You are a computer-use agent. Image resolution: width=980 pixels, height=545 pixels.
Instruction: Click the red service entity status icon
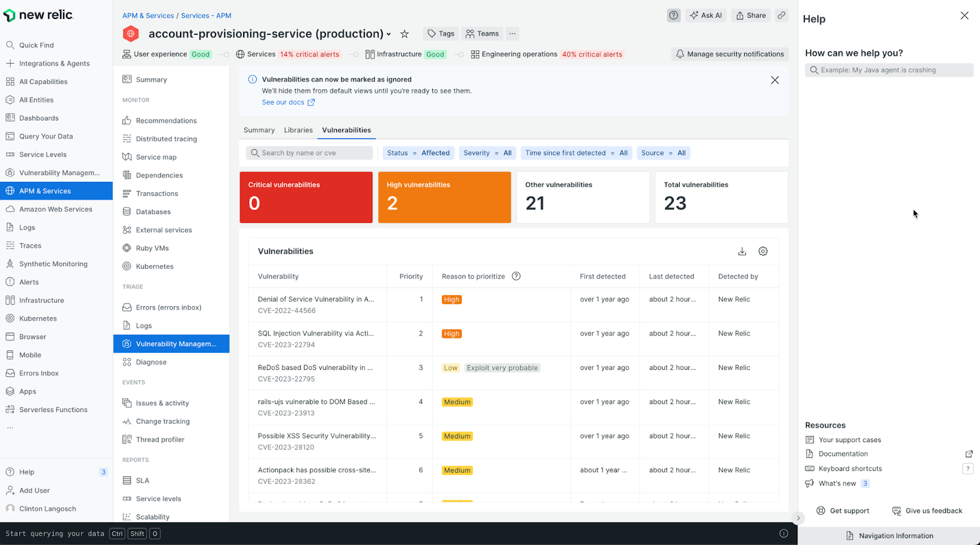(130, 34)
